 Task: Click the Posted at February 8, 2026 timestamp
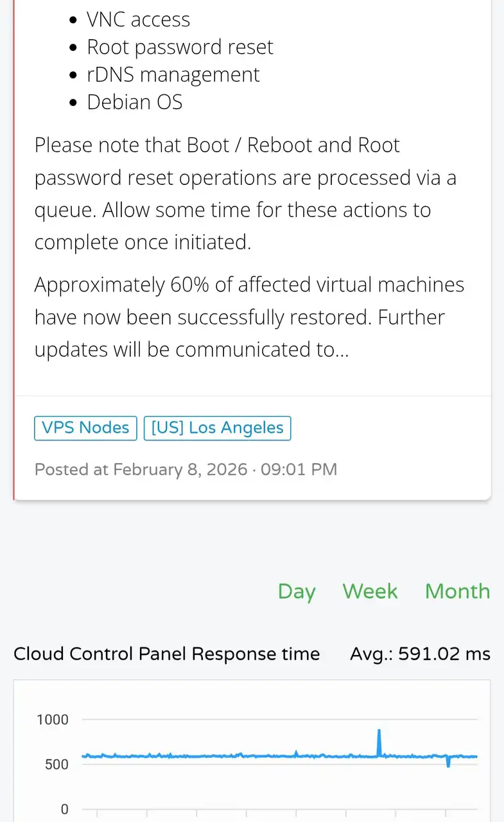[186, 469]
